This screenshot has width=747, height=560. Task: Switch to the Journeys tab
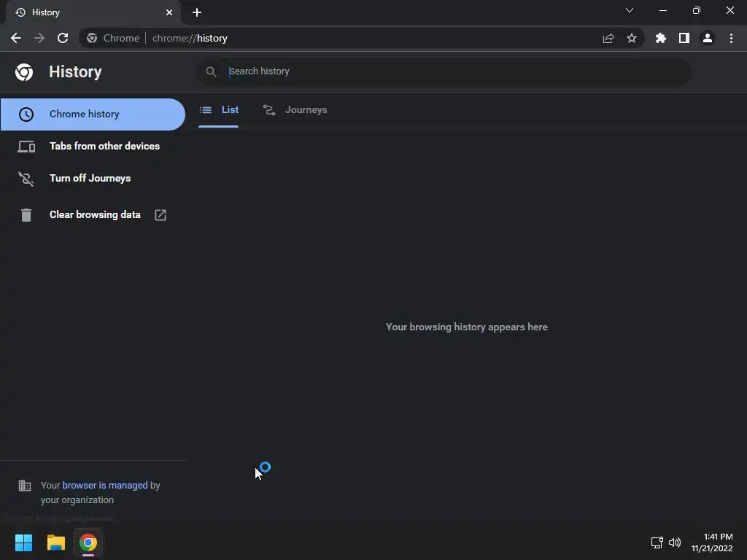pos(295,110)
